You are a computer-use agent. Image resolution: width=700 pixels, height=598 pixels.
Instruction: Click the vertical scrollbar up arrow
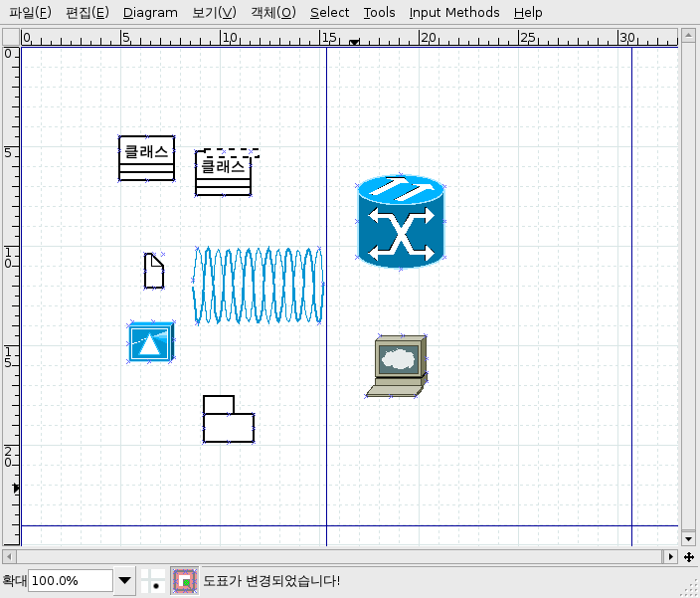(688, 35)
